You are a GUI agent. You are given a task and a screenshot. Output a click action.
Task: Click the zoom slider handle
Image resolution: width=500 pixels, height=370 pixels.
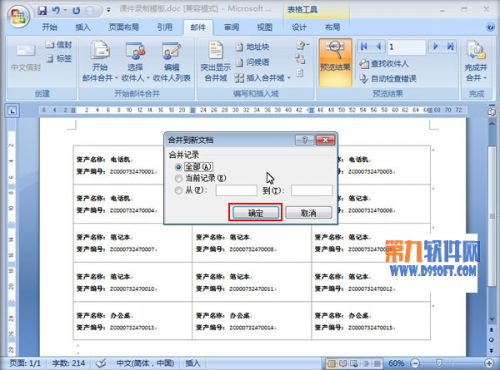coord(439,363)
